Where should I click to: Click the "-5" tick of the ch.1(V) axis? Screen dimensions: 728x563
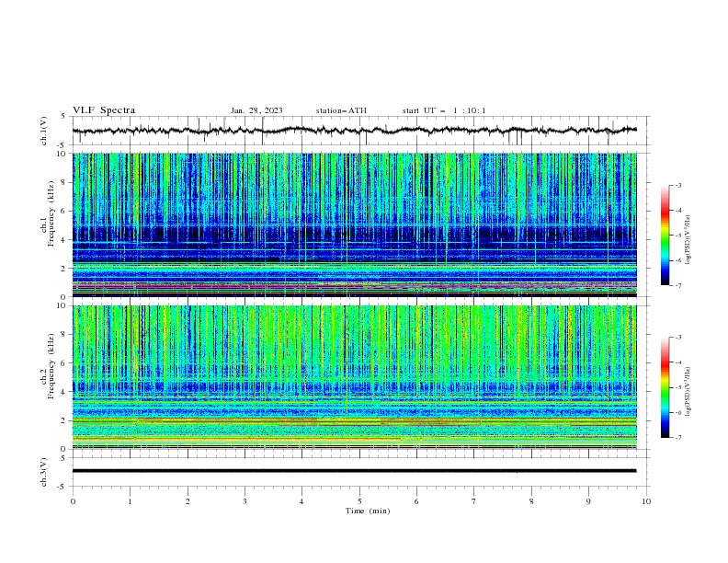coord(62,145)
